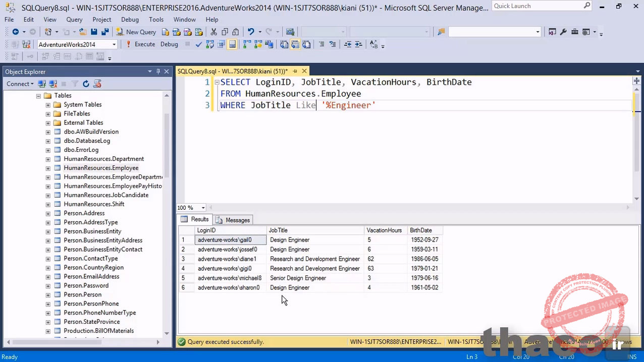Click the Parse checkmark icon
Viewport: 644px width, 362px height.
198,44
